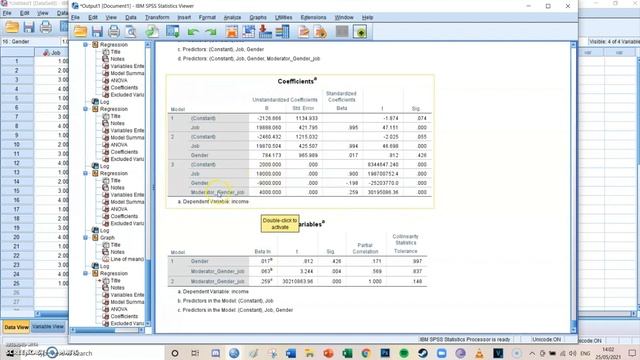Click the 19888.060 coefficient cell

click(269, 127)
